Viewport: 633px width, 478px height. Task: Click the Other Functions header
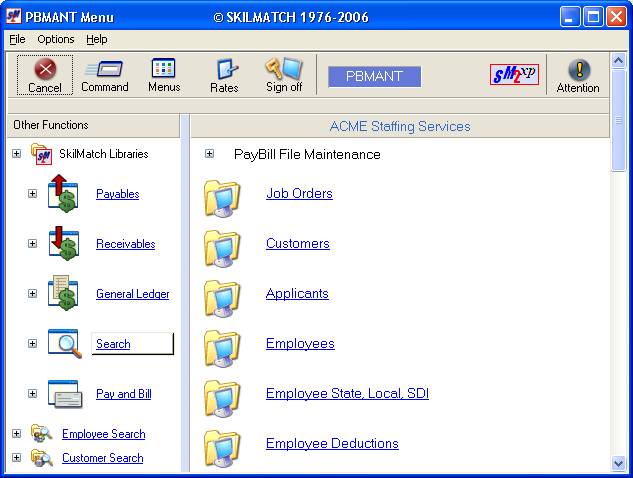(x=94, y=125)
